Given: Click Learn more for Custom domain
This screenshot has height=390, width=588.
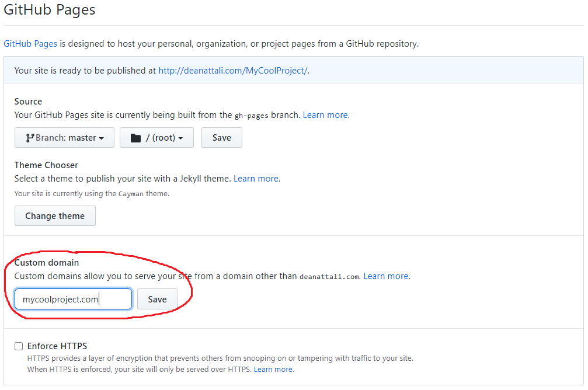Looking at the screenshot, I should pyautogui.click(x=386, y=276).
